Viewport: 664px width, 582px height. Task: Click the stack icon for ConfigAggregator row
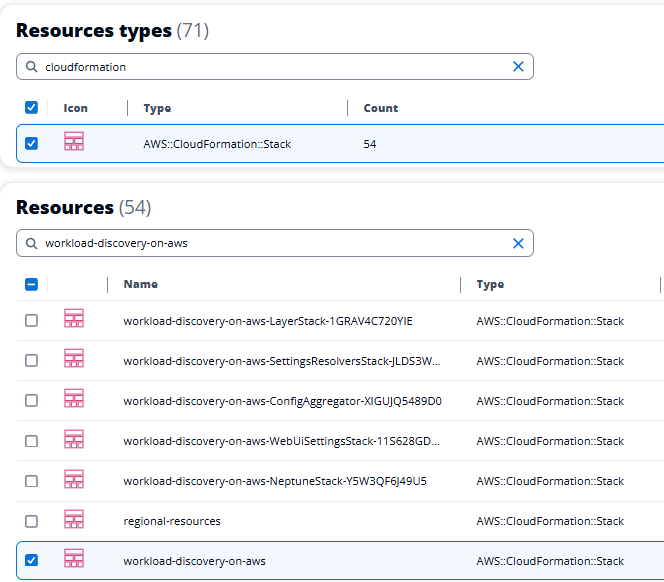click(x=74, y=398)
